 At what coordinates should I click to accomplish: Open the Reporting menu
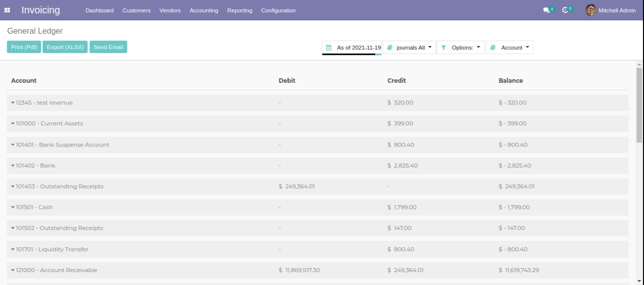pyautogui.click(x=240, y=10)
